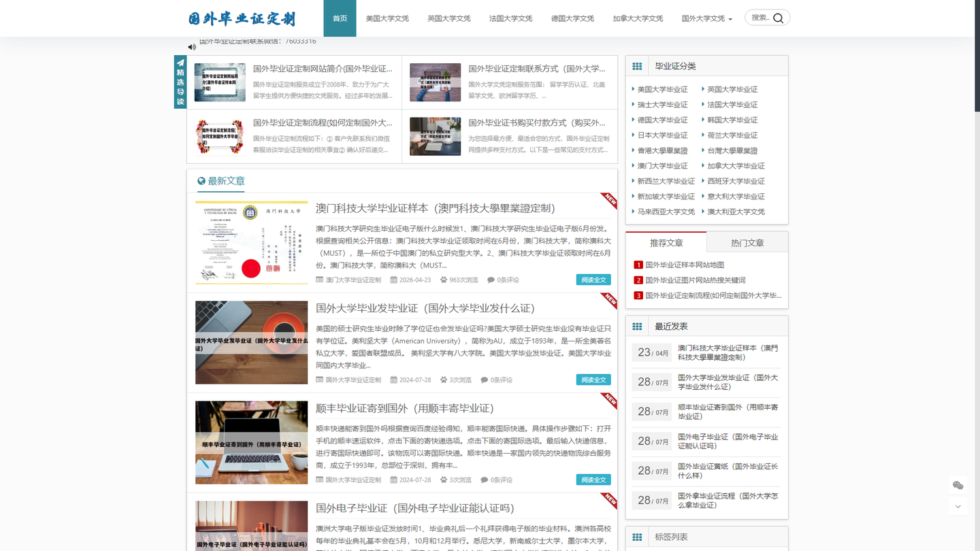This screenshot has height=551, width=980.
Task: Switch to the 热门文章 tab
Action: point(747,242)
